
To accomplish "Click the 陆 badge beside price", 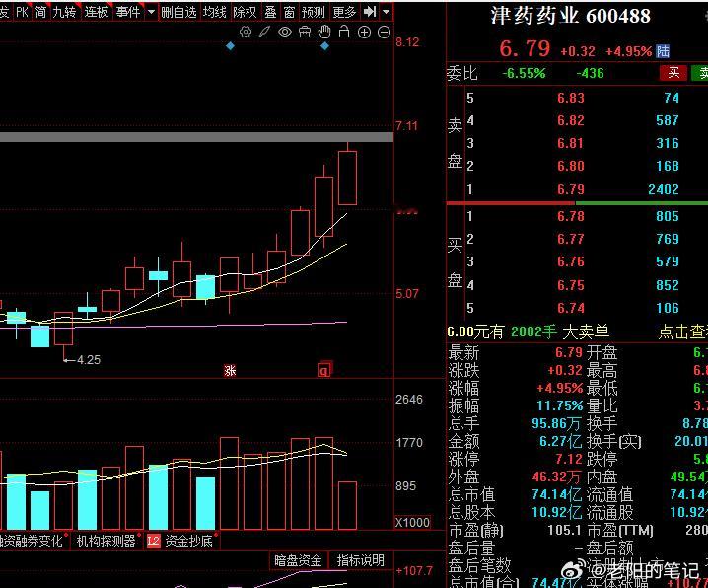I will pyautogui.click(x=663, y=51).
